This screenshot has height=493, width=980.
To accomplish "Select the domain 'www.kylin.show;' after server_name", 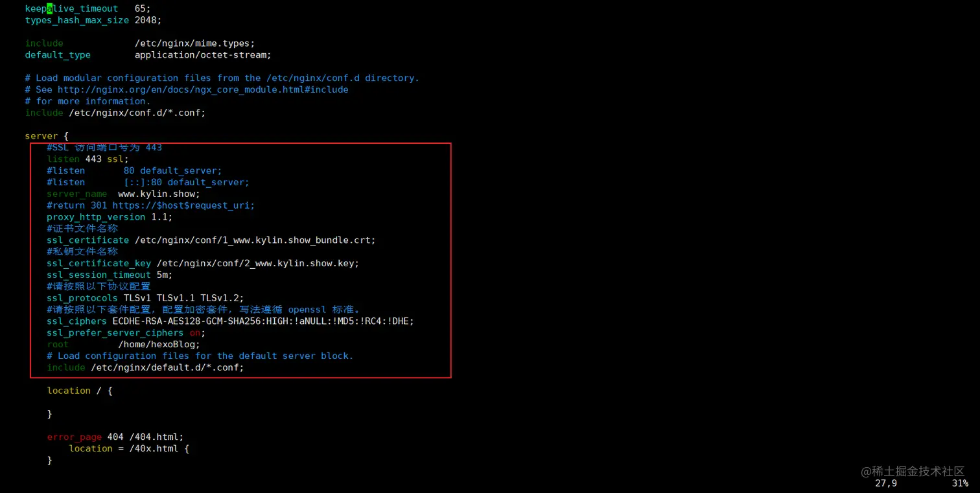I will coord(159,194).
